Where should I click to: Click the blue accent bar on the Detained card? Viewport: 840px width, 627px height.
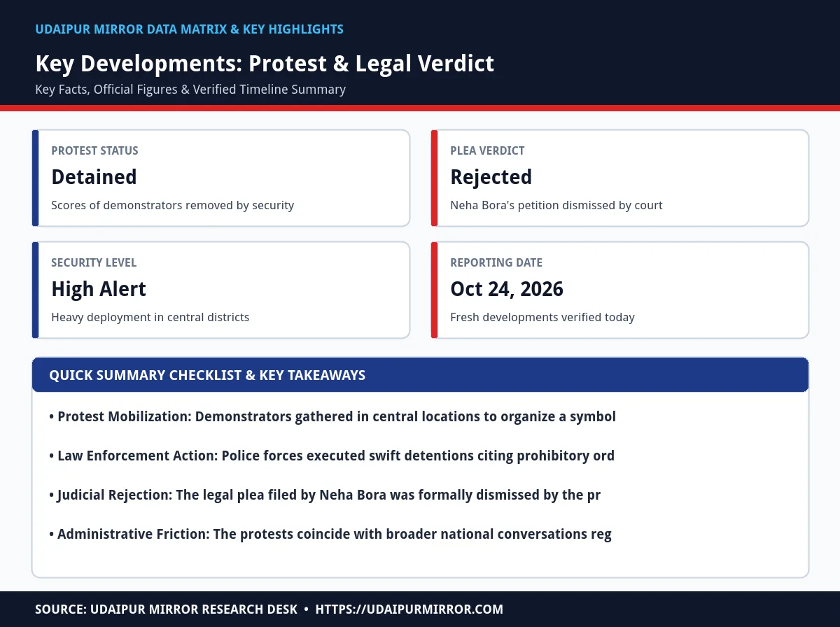tap(35, 178)
